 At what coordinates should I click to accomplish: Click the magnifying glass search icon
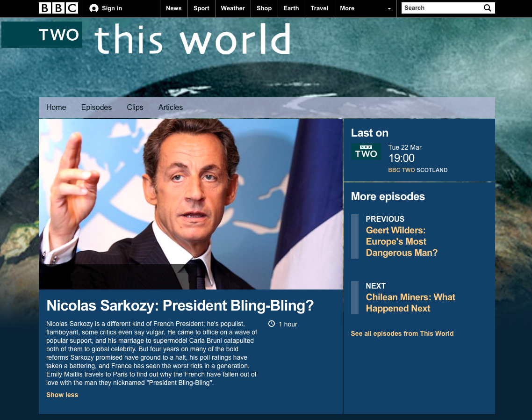(x=487, y=8)
